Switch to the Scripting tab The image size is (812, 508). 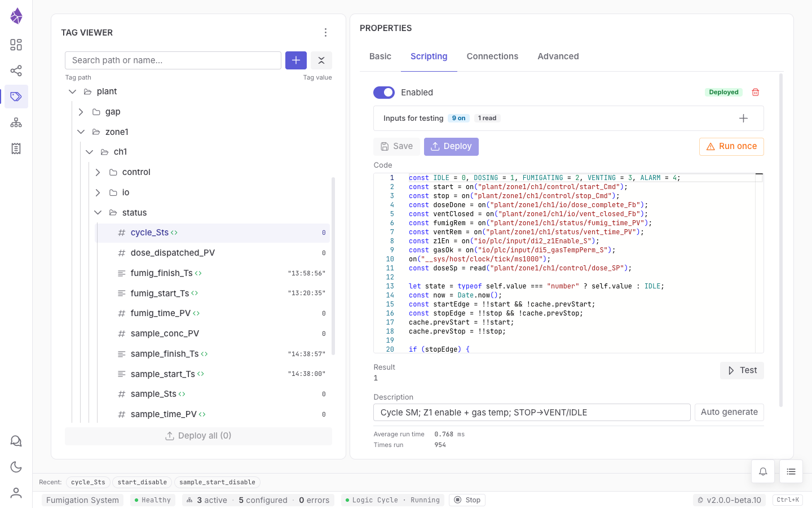pyautogui.click(x=429, y=56)
